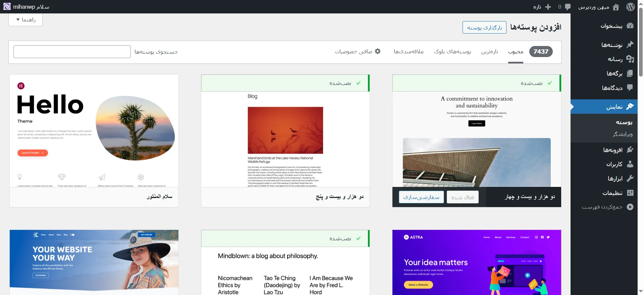Image resolution: width=644 pixels, height=295 pixels.
Task: Click the سفارشی‌سازی customize button
Action: (421, 197)
